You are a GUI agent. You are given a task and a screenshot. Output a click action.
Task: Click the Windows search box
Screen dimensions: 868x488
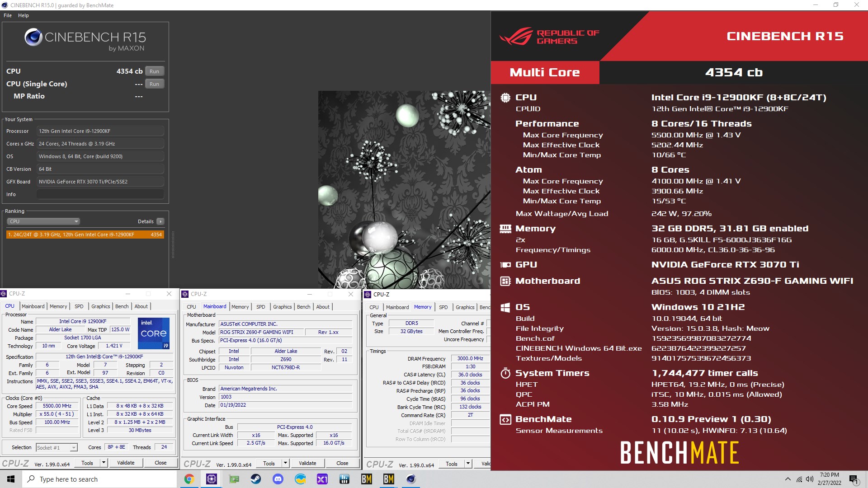coord(99,479)
